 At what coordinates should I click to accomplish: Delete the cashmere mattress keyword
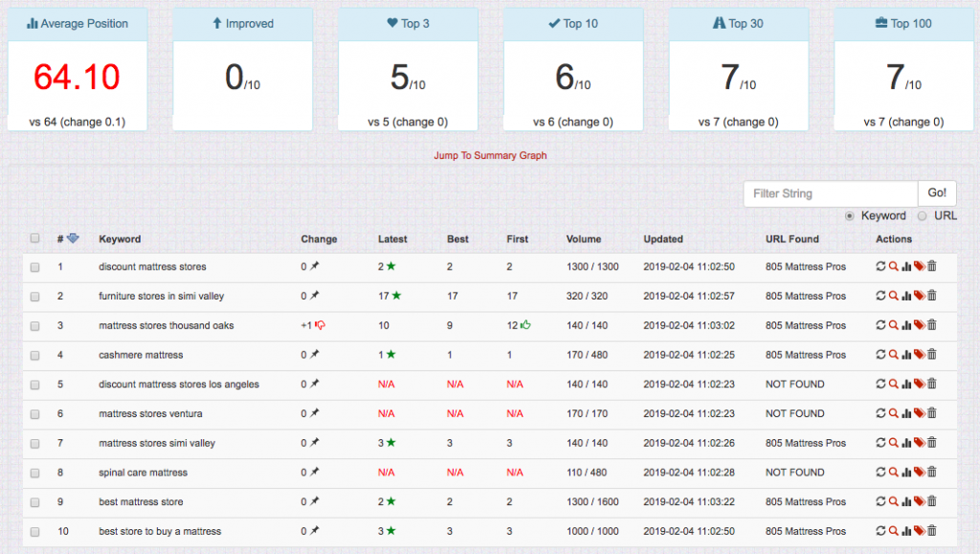[932, 354]
